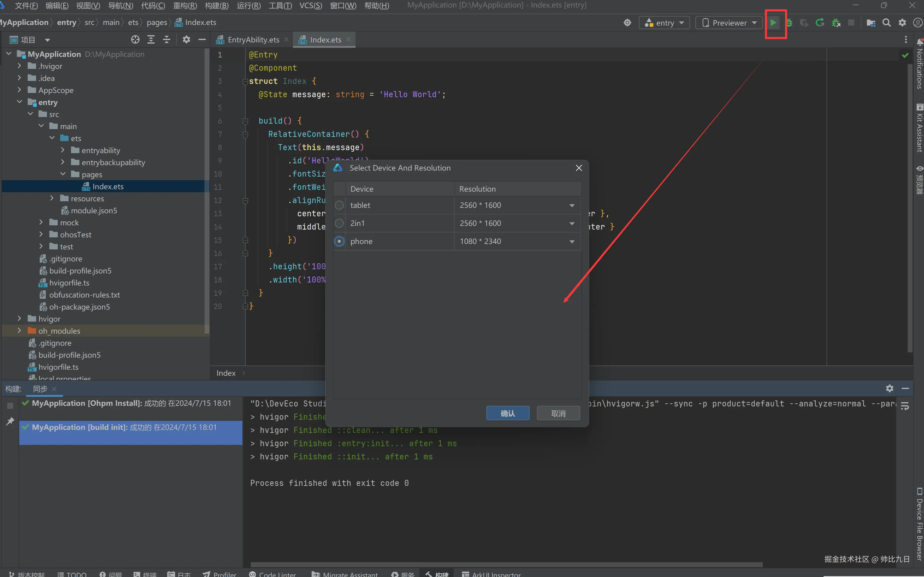Image resolution: width=924 pixels, height=577 pixels.
Task: Open the 构建(B) menu
Action: point(216,5)
